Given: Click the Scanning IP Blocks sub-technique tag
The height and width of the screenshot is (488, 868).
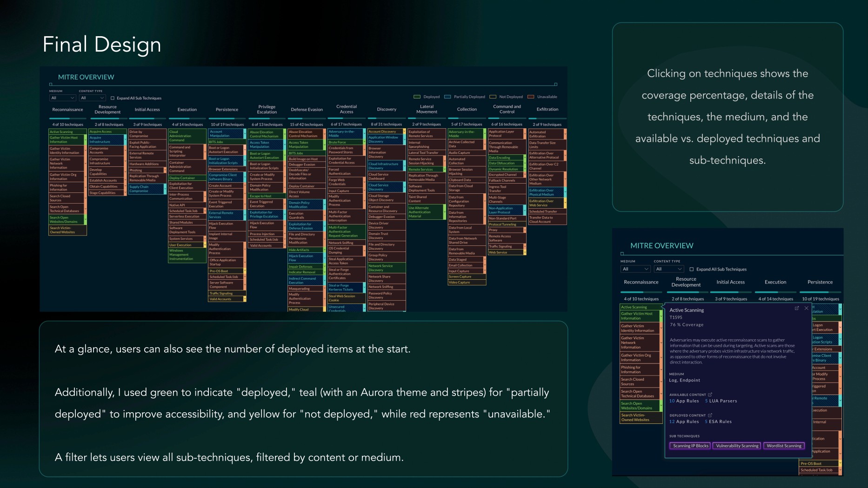Looking at the screenshot, I should click(690, 446).
